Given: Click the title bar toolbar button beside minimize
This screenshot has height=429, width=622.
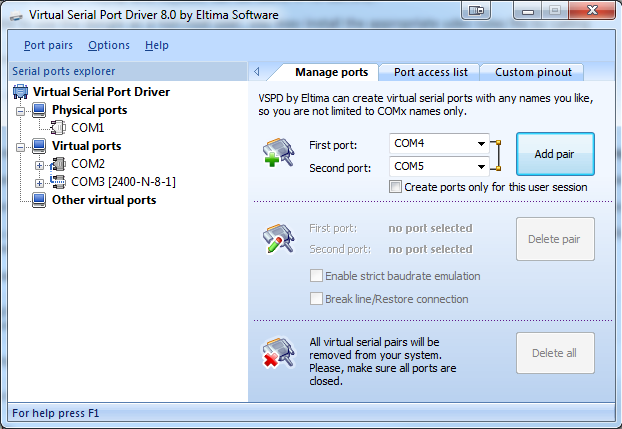Looking at the screenshot, I should tap(476, 10).
